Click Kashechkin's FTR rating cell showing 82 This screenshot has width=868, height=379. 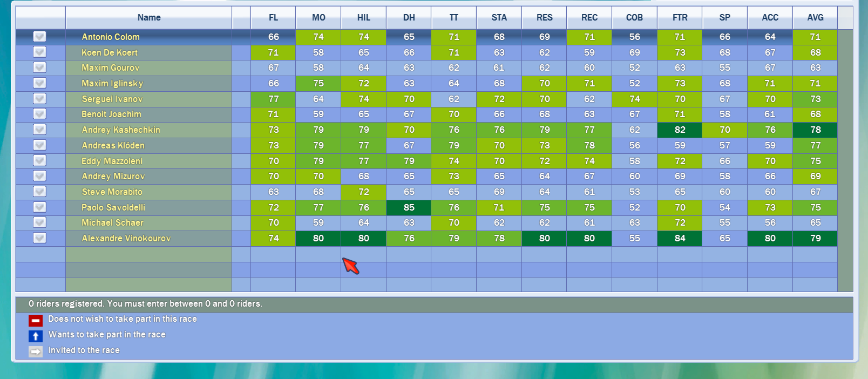(x=680, y=130)
